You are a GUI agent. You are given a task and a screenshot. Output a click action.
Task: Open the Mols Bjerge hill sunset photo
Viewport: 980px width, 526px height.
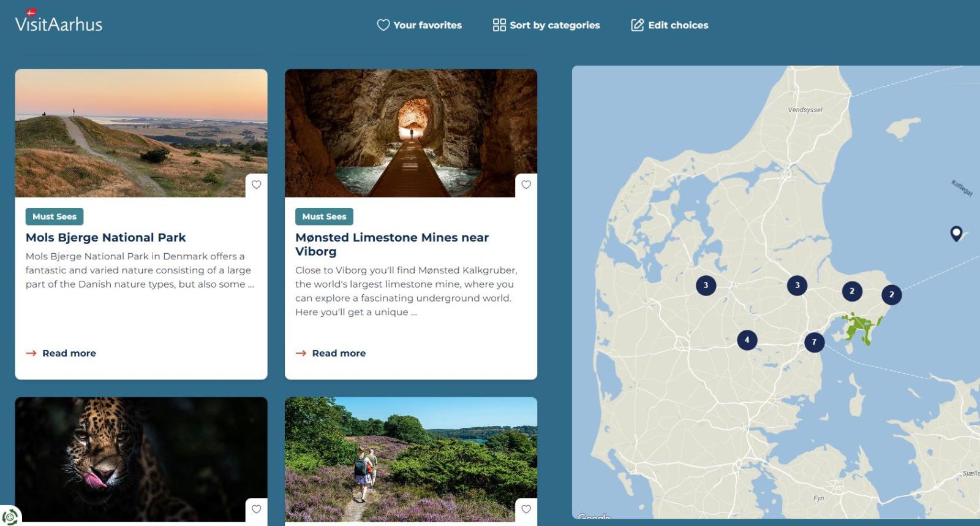point(141,133)
